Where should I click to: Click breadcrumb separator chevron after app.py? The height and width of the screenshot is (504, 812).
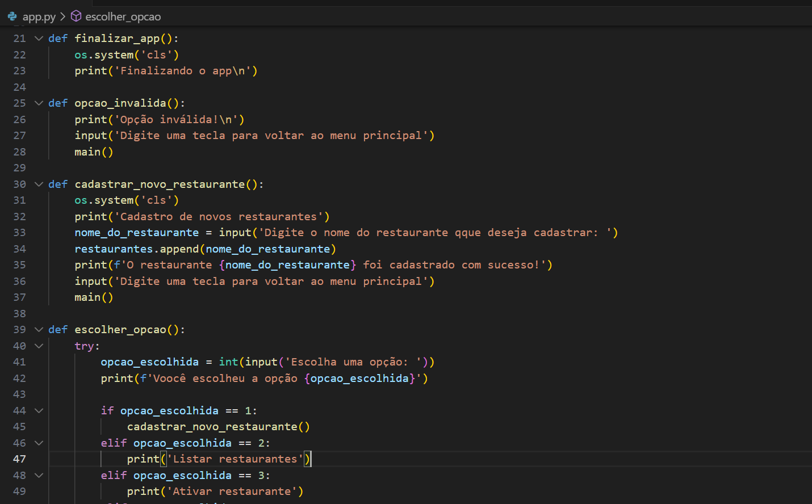(63, 16)
